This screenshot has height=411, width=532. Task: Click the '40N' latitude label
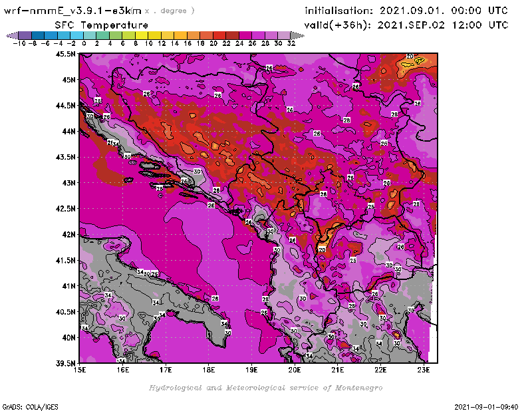[68, 338]
